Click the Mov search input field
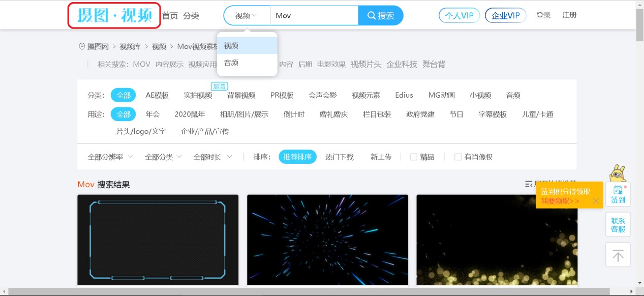Screen dimensions: 644x296 click(314, 15)
